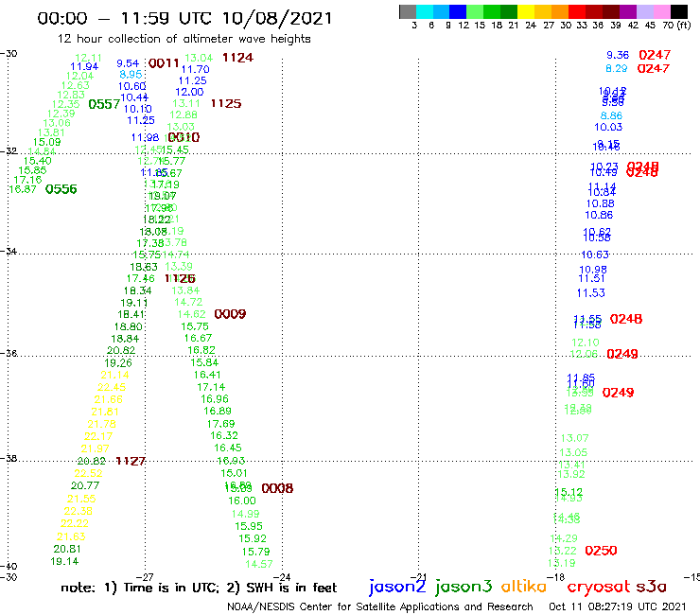The height and width of the screenshot is (615, 700).
Task: Select the '1124' time label
Action: tap(237, 58)
